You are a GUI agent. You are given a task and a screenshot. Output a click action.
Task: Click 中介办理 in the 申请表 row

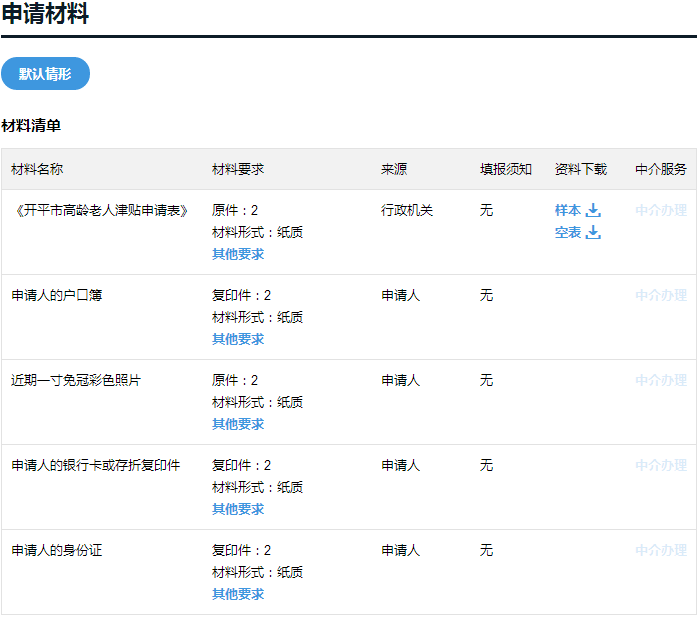coord(661,210)
